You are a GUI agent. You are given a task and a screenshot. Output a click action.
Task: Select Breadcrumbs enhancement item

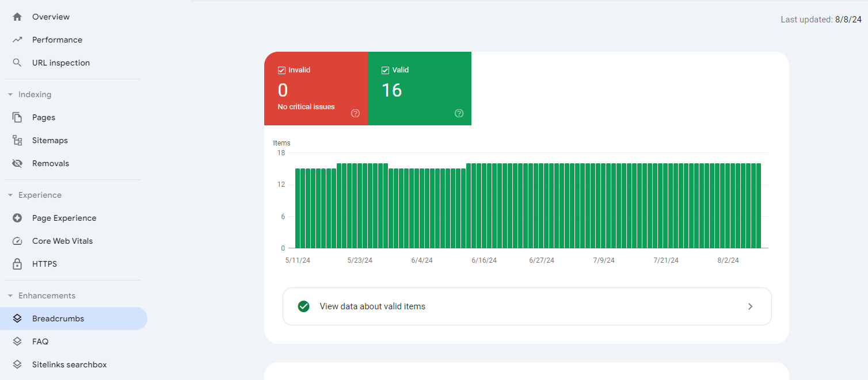74,318
